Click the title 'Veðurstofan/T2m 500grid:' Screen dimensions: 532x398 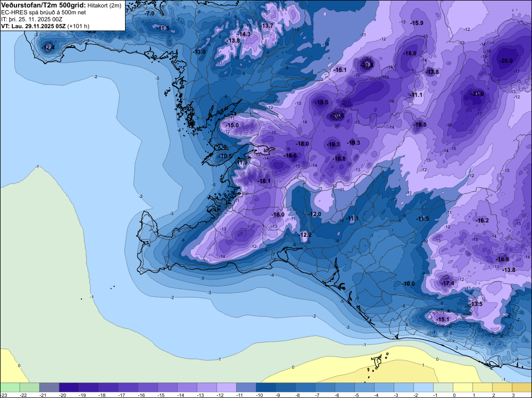coord(44,5)
